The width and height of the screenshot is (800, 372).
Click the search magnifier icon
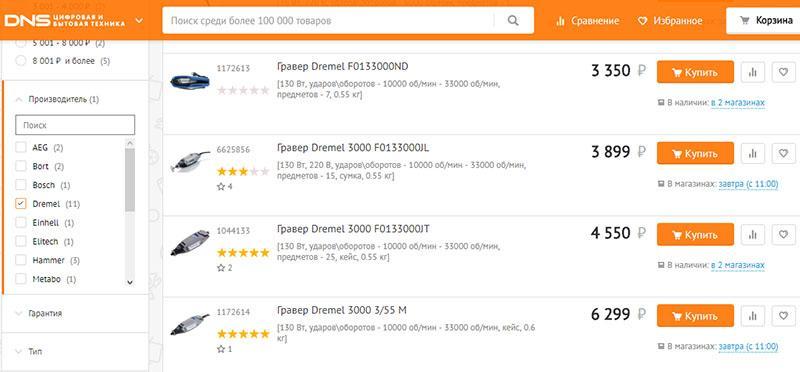(513, 21)
